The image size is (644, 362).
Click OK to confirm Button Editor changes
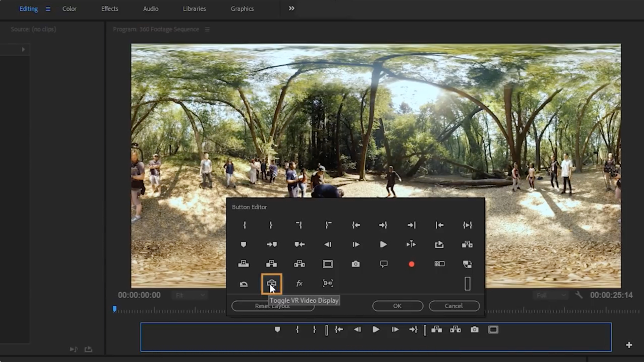coord(396,306)
